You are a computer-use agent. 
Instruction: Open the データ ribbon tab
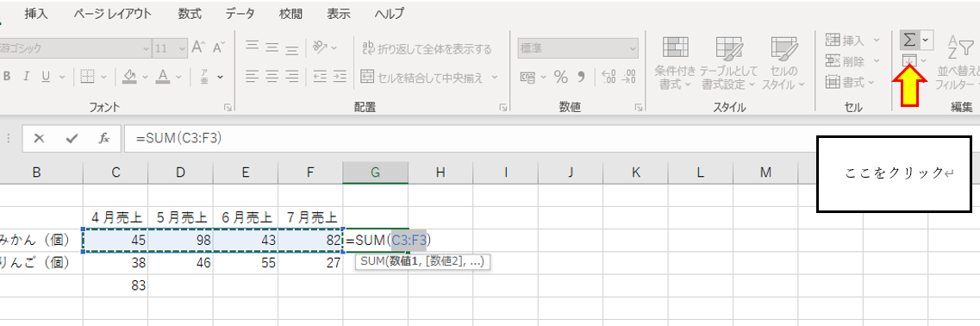point(240,13)
